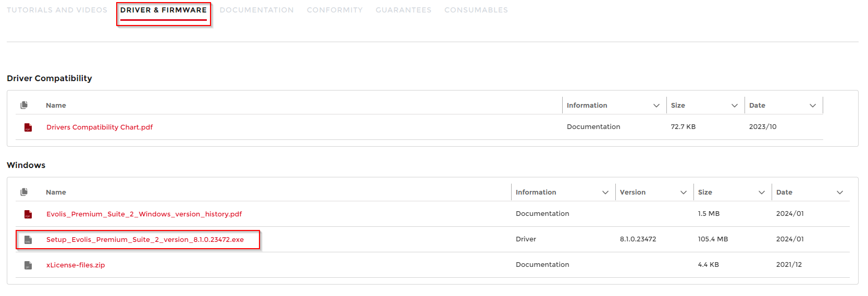
Task: Click the 72.7 KB size cell
Action: [683, 127]
